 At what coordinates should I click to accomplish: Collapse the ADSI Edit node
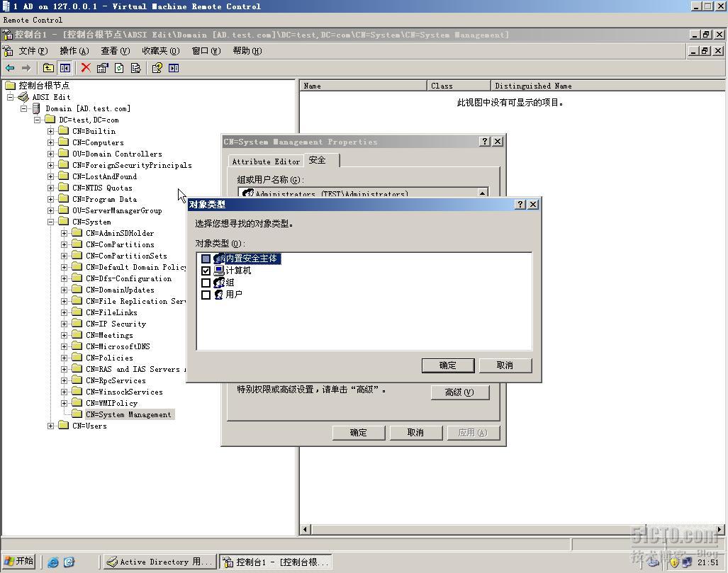coord(10,97)
